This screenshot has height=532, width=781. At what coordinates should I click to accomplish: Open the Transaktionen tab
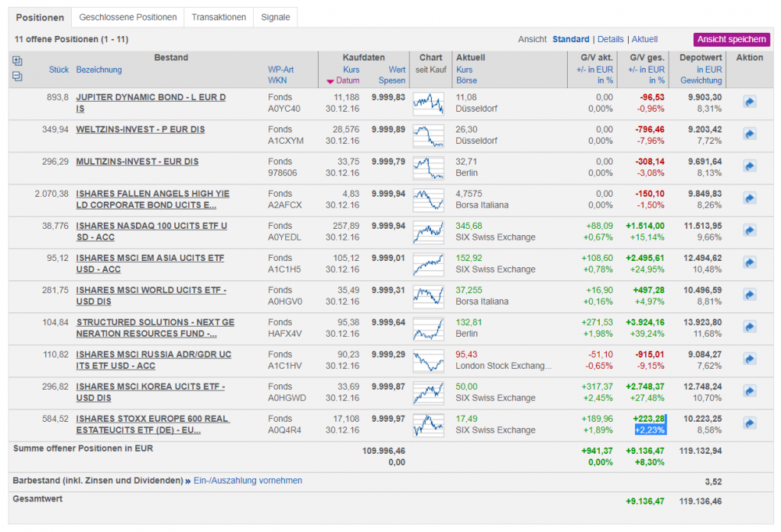[219, 17]
